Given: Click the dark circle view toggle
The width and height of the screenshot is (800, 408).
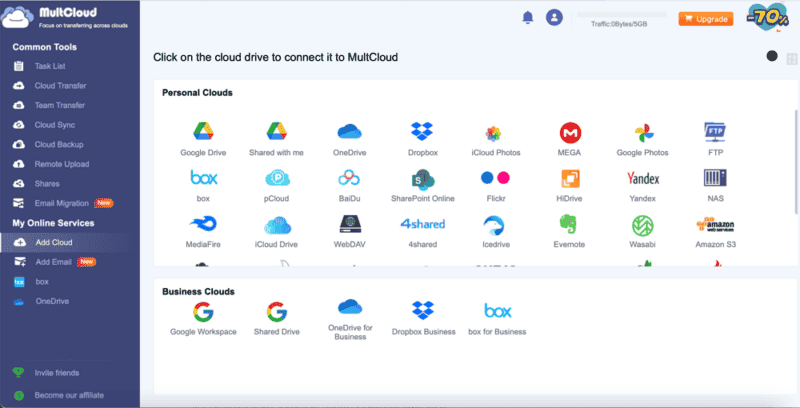Looking at the screenshot, I should click(x=772, y=56).
